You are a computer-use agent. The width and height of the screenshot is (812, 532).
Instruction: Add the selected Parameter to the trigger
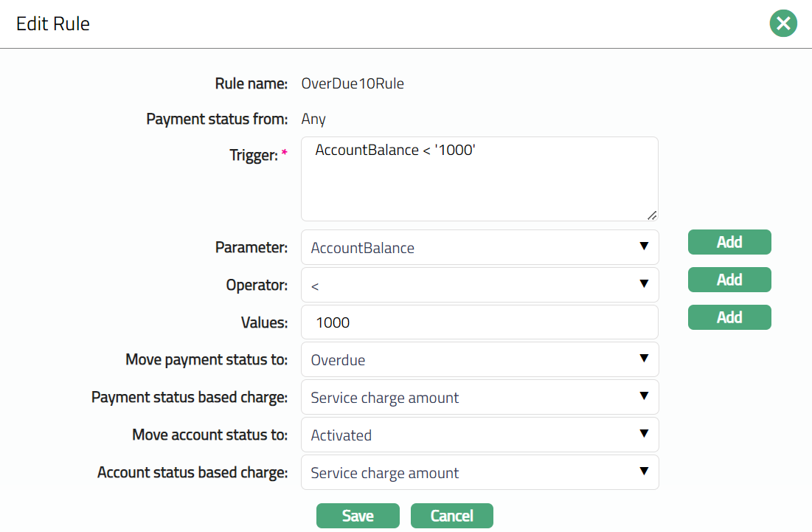(x=729, y=242)
